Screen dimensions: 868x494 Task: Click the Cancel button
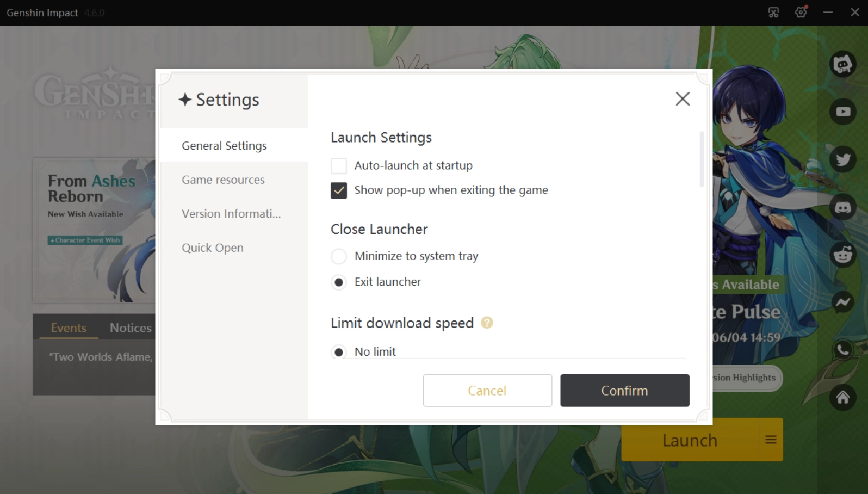point(487,390)
